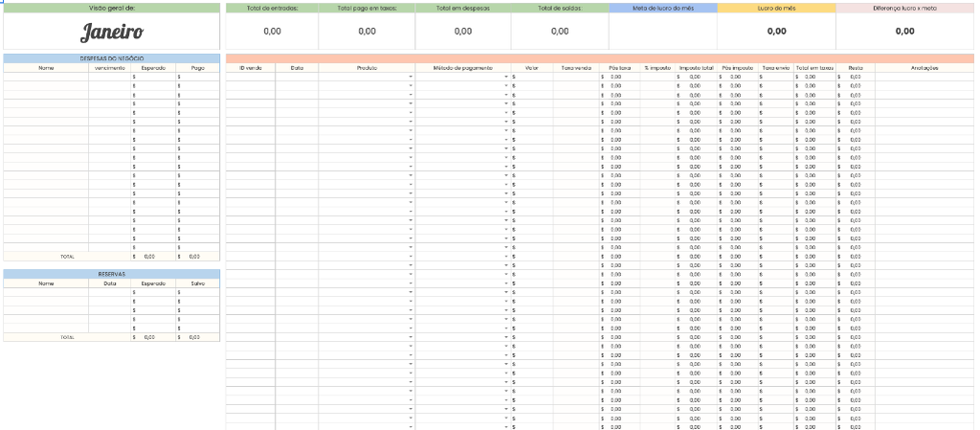Viewport: 980px width, 430px height.
Task: Click the Total de entradas value cell
Action: click(272, 32)
